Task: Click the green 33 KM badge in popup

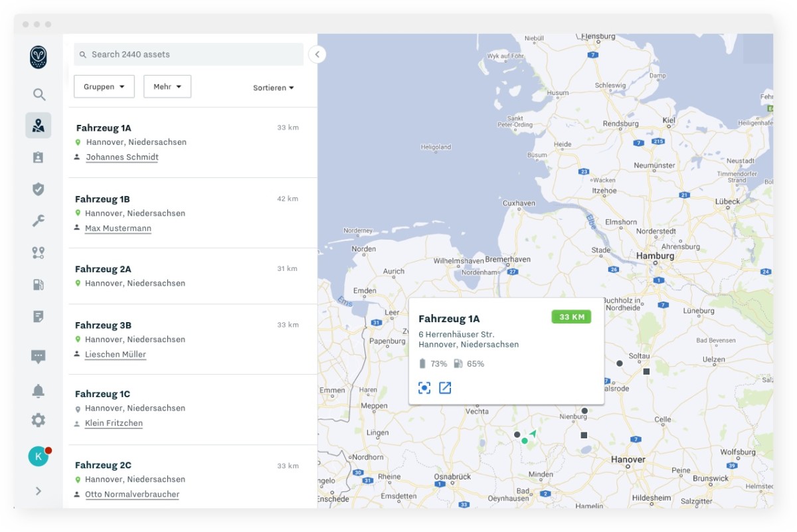Action: (x=571, y=317)
